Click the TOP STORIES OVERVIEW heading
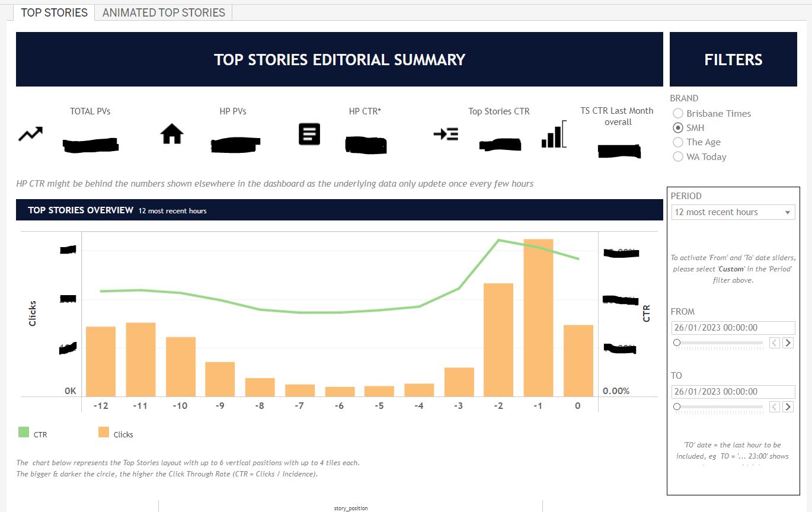Screen dimensions: 812x512 (81, 210)
